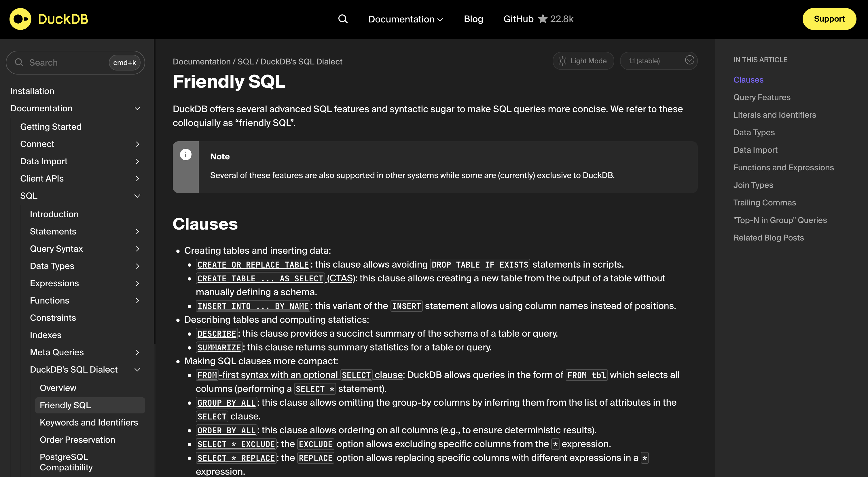The width and height of the screenshot is (868, 477).
Task: Open the DESCRIBE clause link
Action: point(217,334)
